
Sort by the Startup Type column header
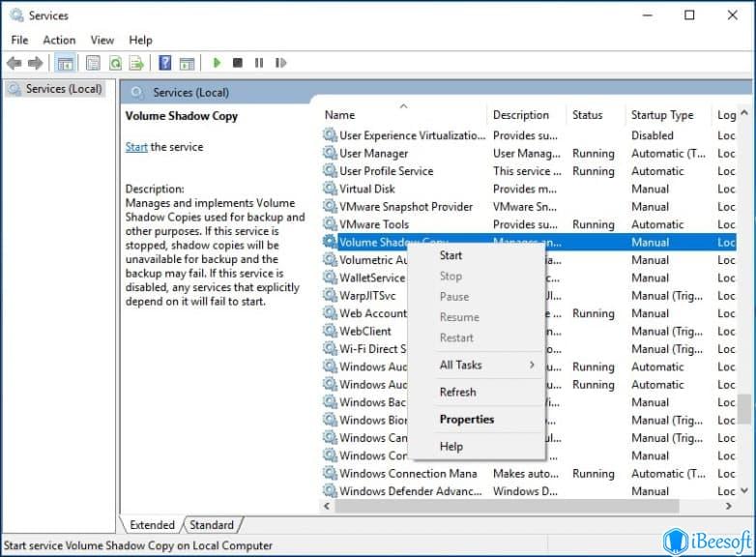(x=668, y=115)
